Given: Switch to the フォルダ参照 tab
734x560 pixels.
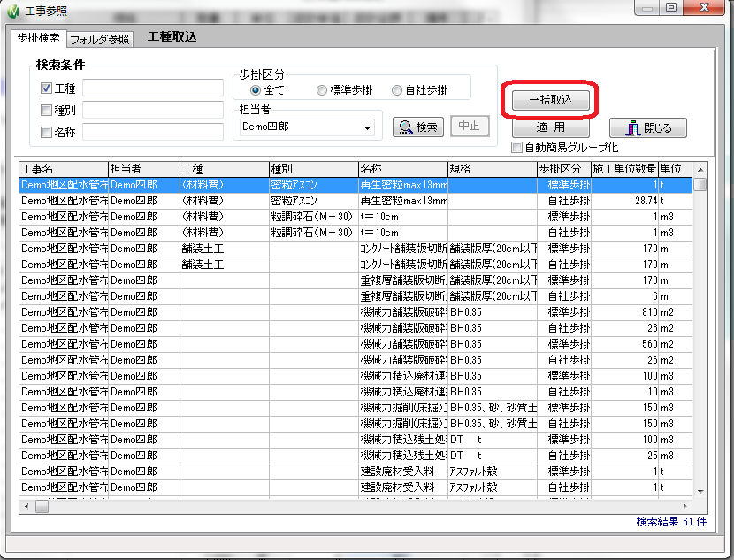Looking at the screenshot, I should 100,39.
